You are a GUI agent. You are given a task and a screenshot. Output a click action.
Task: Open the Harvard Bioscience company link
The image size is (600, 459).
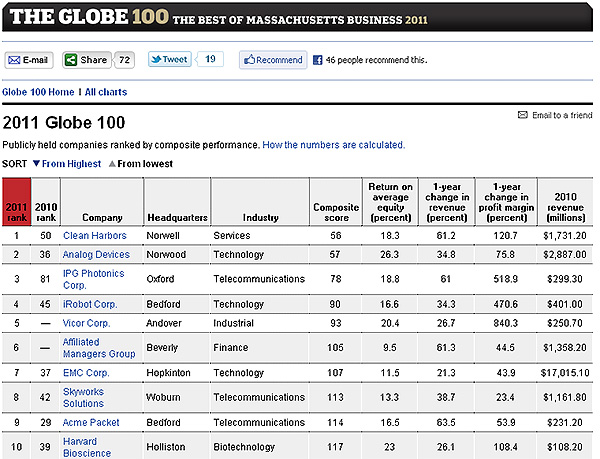(x=87, y=447)
